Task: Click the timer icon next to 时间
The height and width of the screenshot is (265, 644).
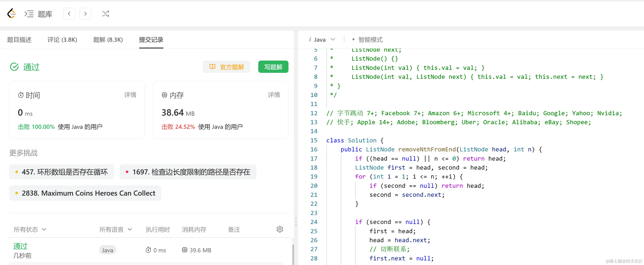Action: 21,95
